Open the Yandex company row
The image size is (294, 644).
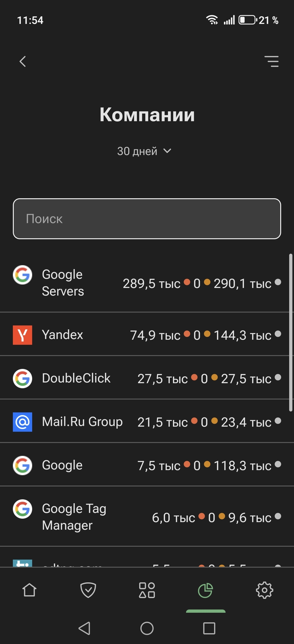pyautogui.click(x=147, y=335)
